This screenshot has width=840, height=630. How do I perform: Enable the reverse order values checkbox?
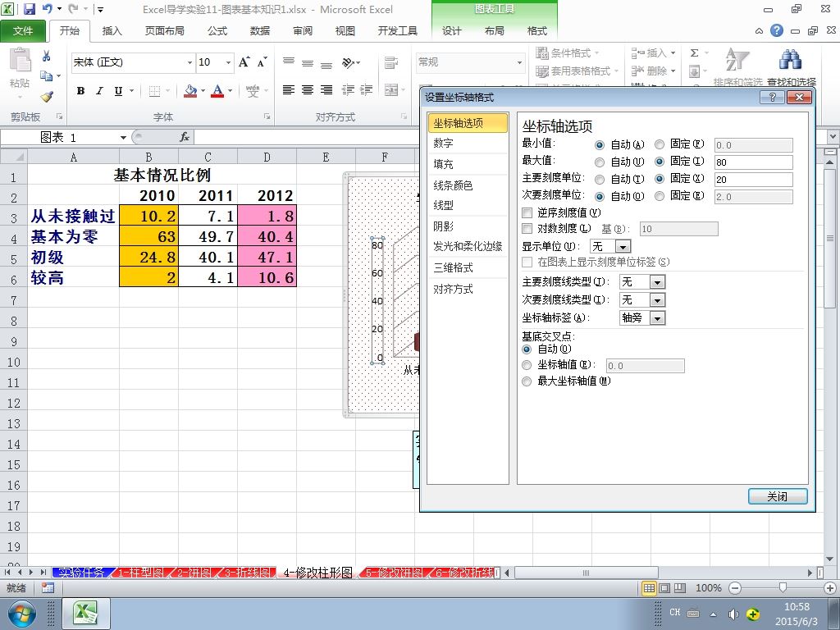(x=527, y=212)
